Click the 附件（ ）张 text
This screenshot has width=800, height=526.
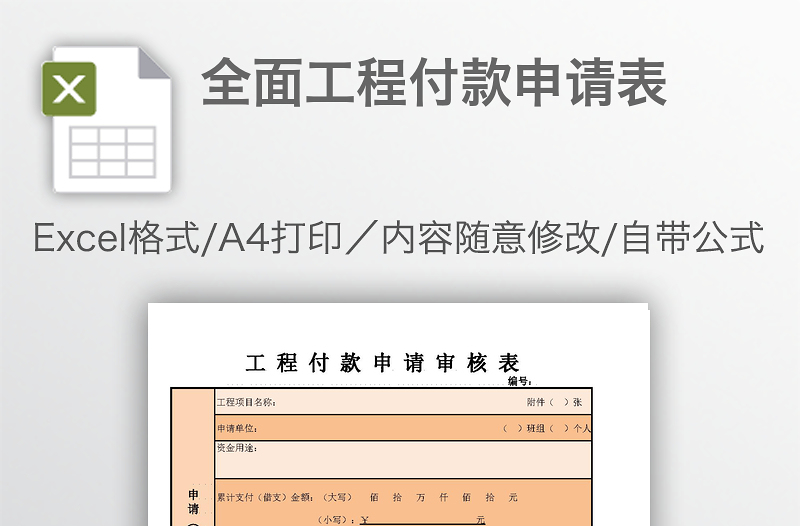point(555,402)
